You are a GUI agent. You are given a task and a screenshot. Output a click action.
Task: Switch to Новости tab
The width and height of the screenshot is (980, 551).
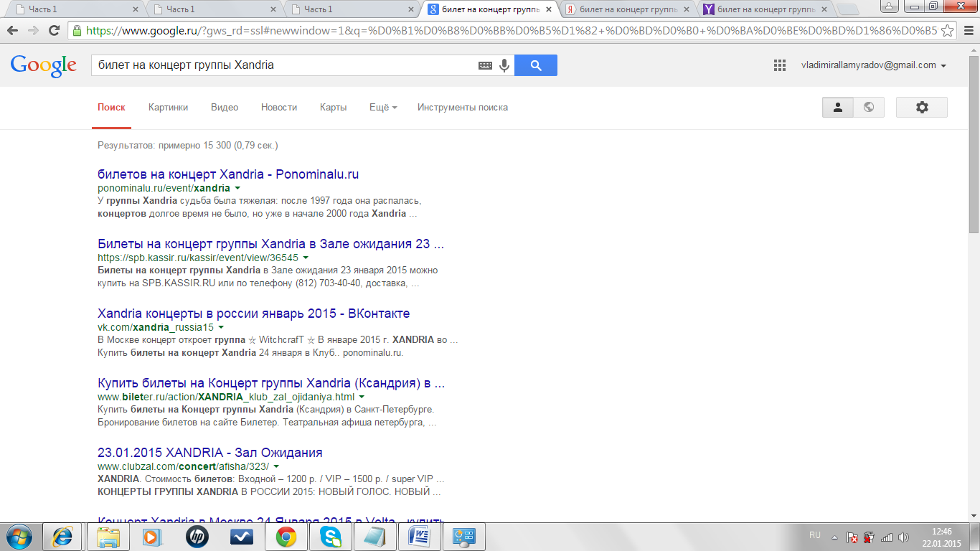click(x=279, y=107)
